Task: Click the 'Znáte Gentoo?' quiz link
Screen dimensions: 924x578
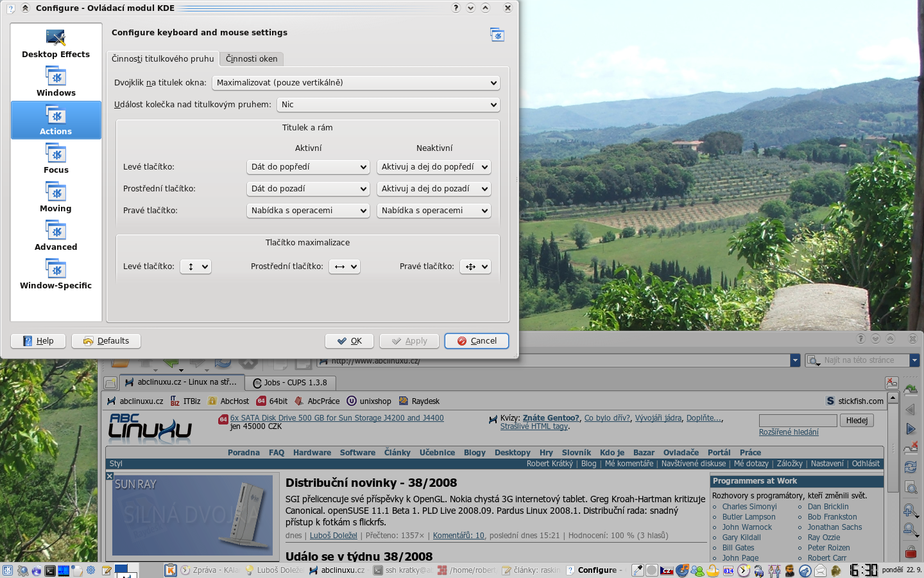Action: 551,418
